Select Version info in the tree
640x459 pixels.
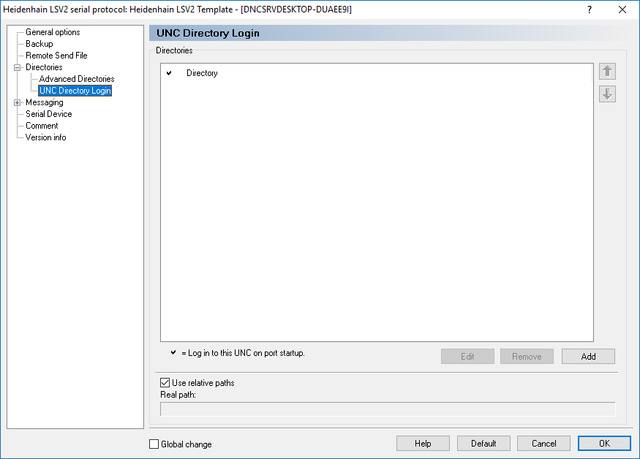[46, 138]
